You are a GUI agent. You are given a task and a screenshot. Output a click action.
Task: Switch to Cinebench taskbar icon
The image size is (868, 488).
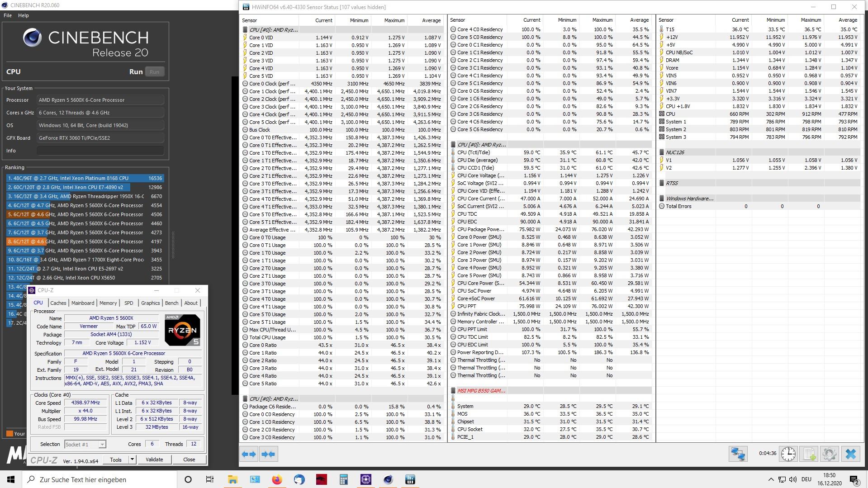pyautogui.click(x=388, y=479)
